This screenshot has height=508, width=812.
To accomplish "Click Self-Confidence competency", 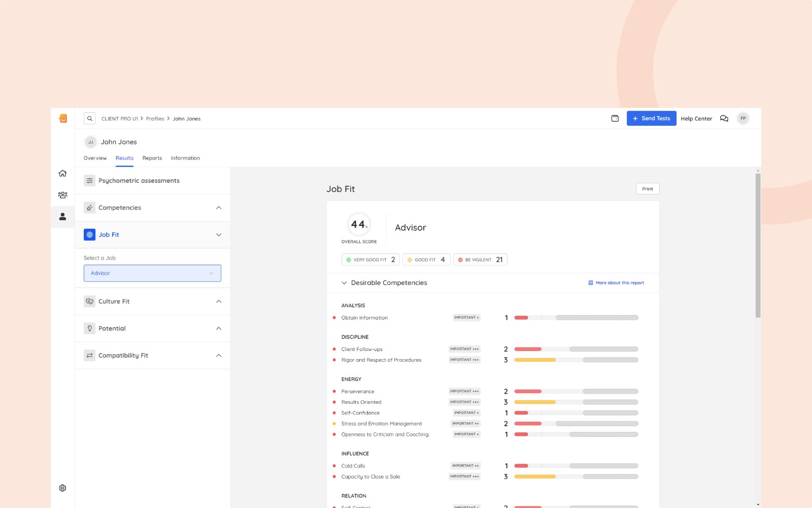I will [360, 412].
